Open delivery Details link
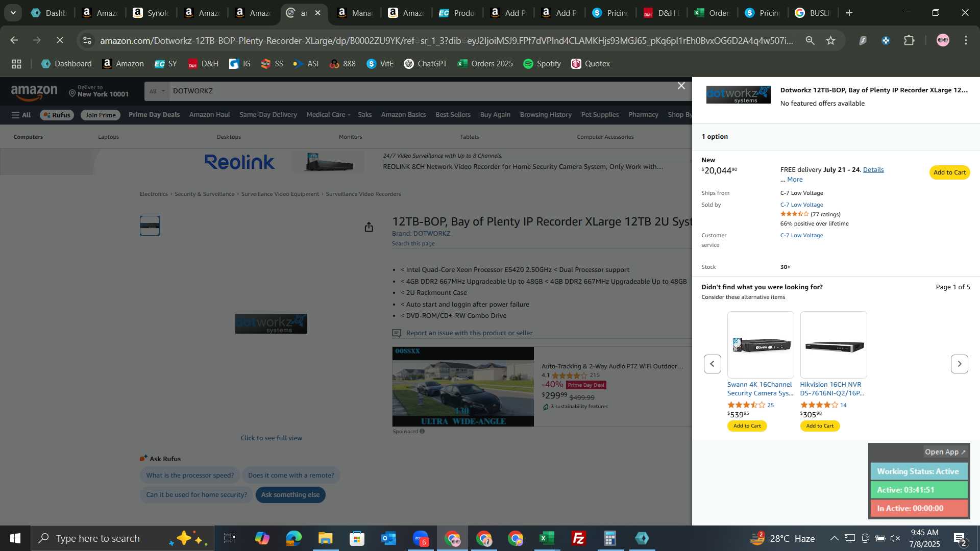This screenshot has height=551, width=980. [873, 170]
